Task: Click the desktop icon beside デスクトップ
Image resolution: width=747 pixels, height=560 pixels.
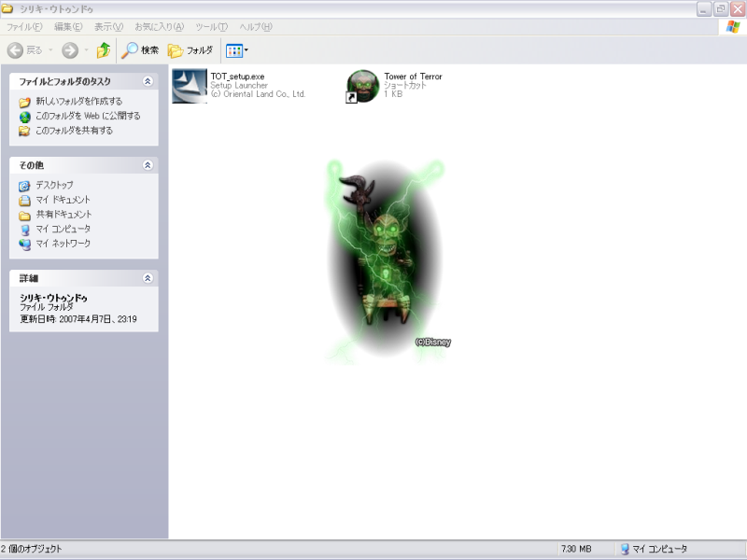Action: (25, 186)
